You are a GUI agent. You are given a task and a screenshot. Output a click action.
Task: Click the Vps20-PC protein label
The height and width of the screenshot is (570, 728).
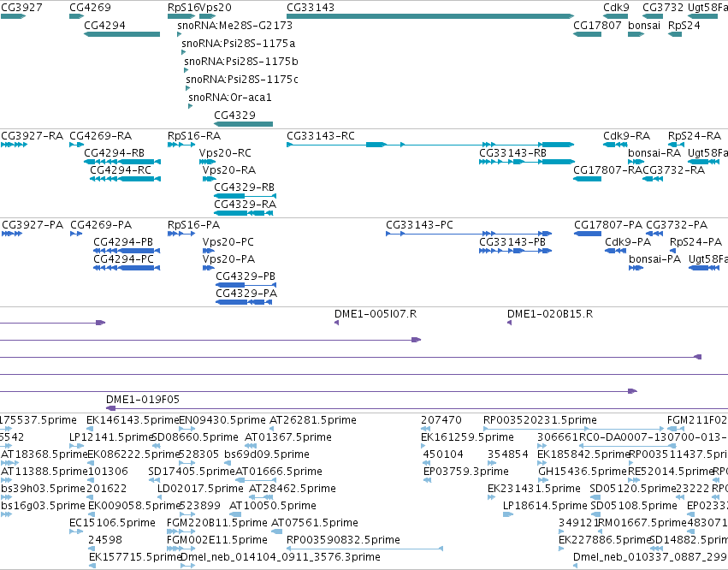coord(228,242)
